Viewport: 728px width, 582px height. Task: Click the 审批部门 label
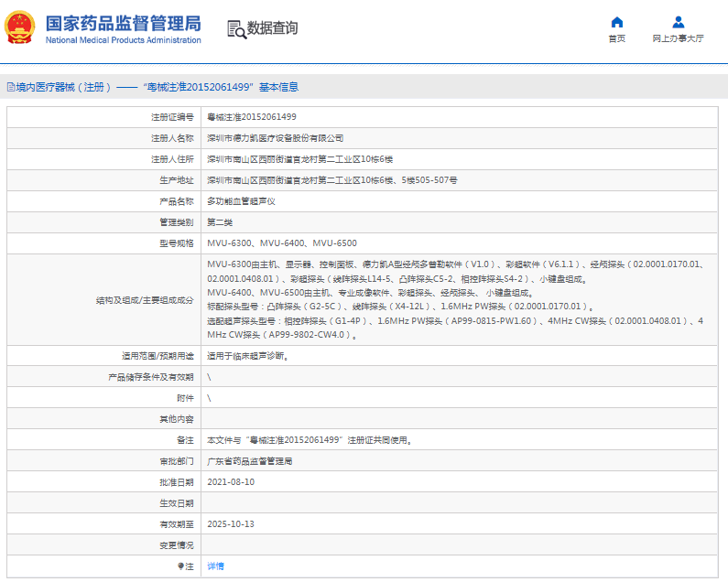click(x=177, y=461)
